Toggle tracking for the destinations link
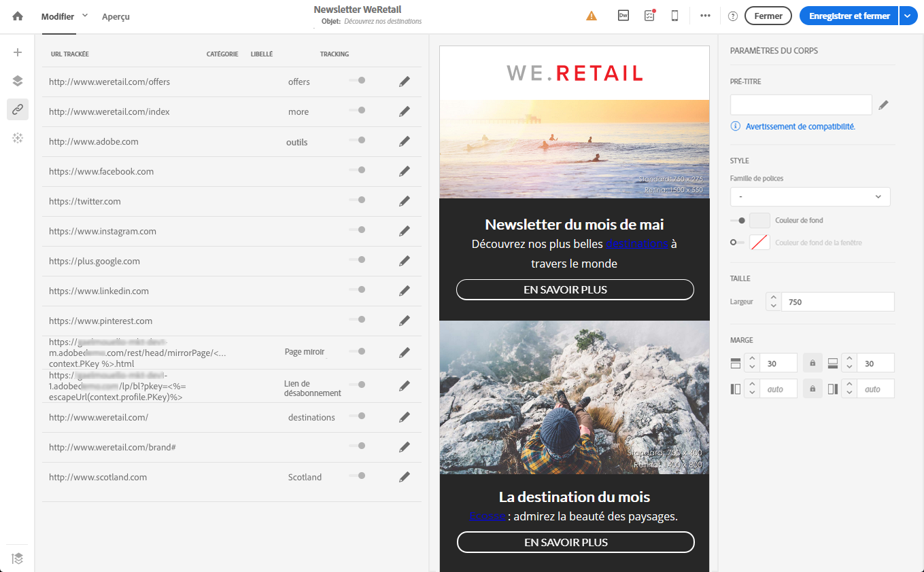 358,416
